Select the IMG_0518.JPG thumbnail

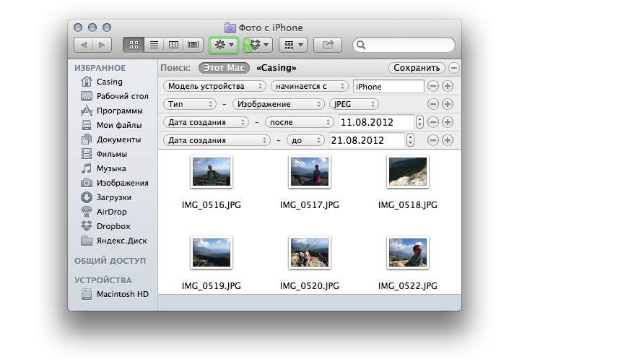407,173
